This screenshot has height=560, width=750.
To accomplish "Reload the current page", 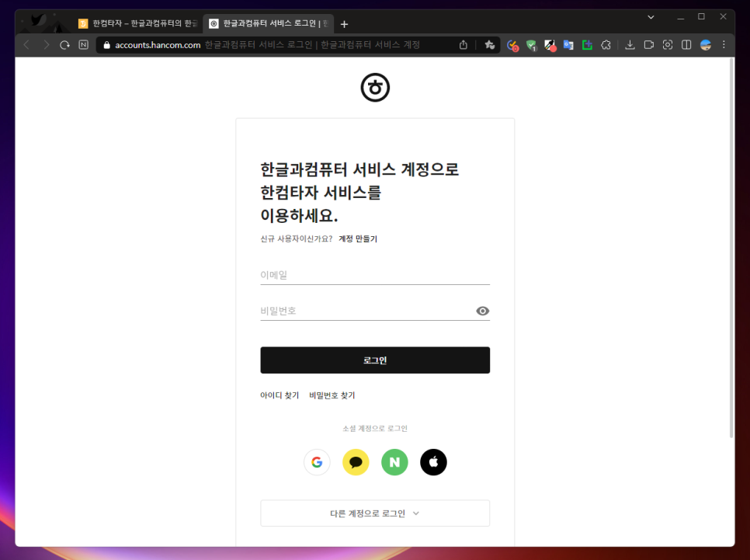I will click(64, 45).
